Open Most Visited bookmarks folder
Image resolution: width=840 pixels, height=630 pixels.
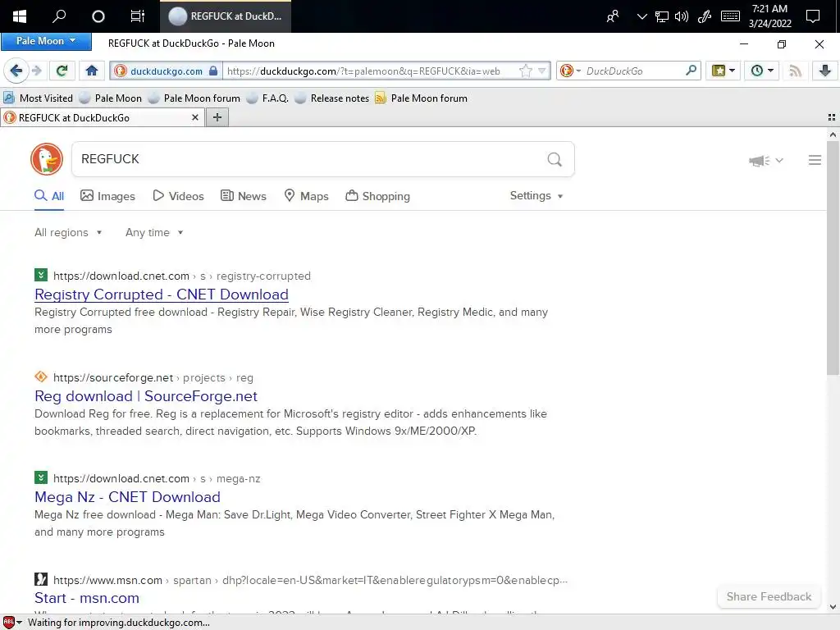38,98
